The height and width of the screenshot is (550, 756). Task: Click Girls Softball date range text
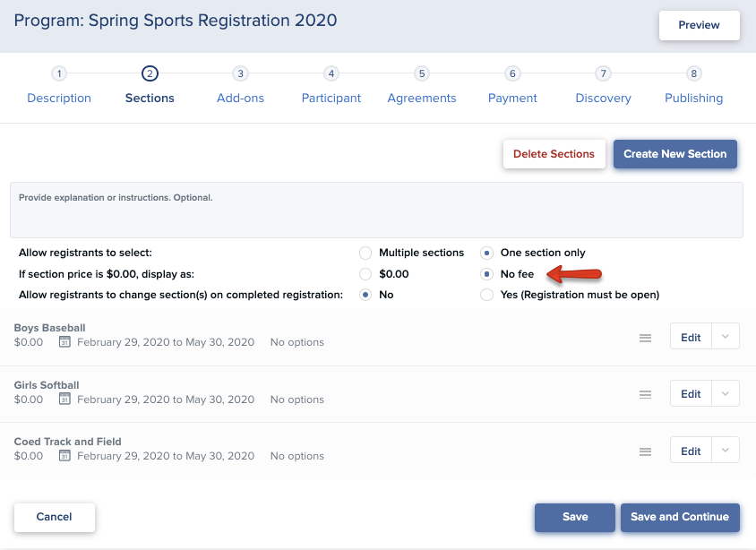pyautogui.click(x=166, y=400)
